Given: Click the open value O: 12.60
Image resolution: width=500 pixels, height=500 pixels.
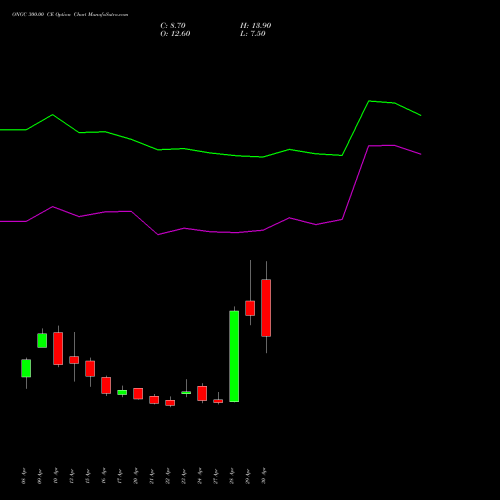Looking at the screenshot, I should point(175,34).
